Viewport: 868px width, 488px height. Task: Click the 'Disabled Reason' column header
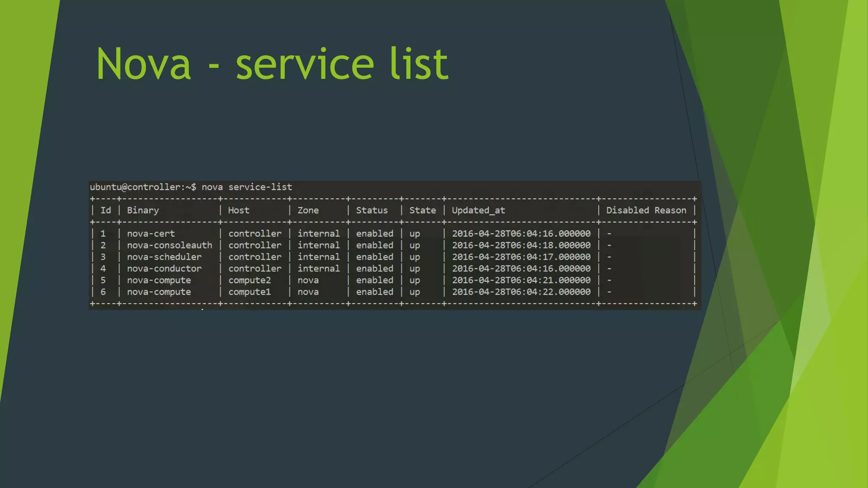pos(646,210)
